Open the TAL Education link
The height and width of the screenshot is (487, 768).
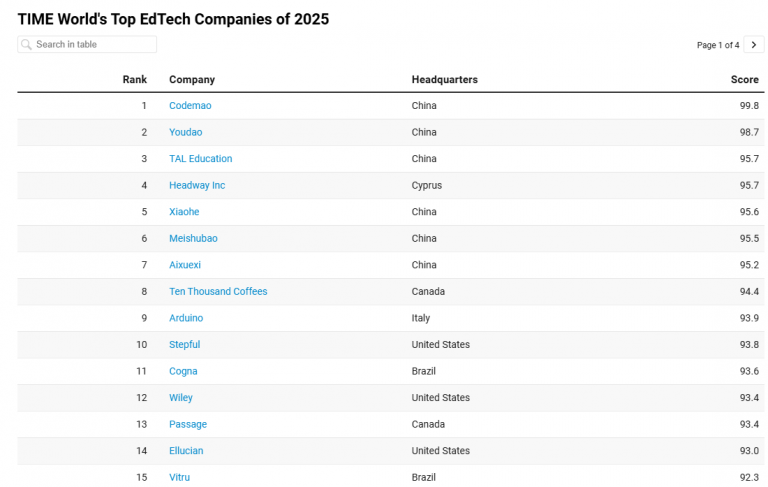(200, 158)
